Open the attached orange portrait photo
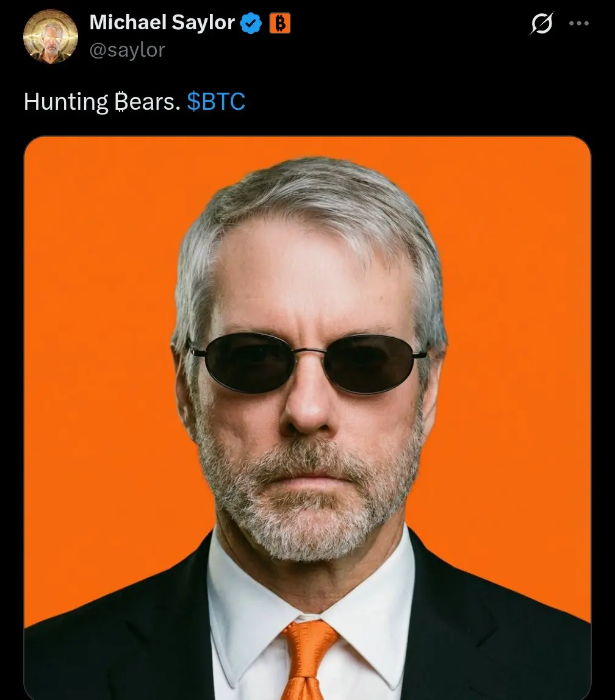Image resolution: width=615 pixels, height=700 pixels. (307, 418)
